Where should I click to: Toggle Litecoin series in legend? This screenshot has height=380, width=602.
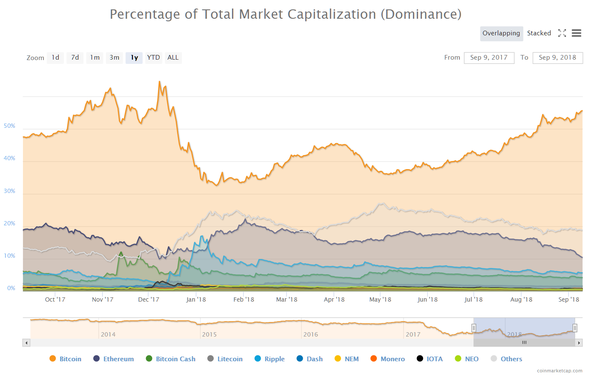(225, 359)
